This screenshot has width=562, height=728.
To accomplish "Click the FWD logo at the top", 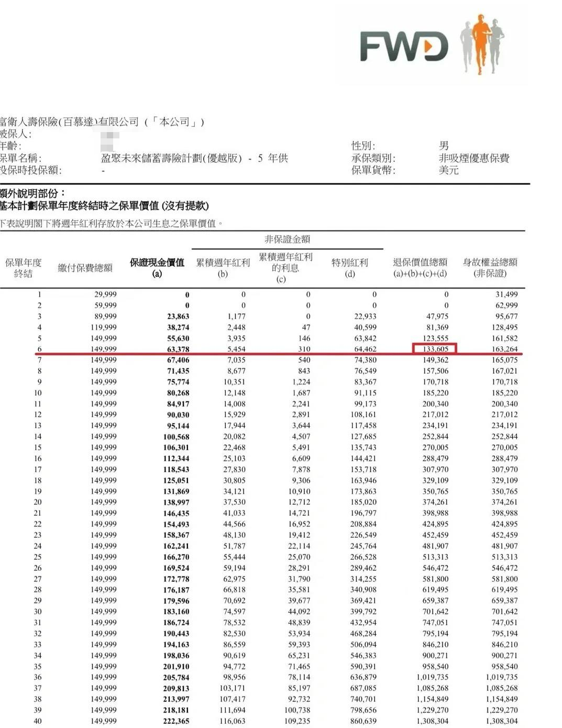I will pos(404,47).
